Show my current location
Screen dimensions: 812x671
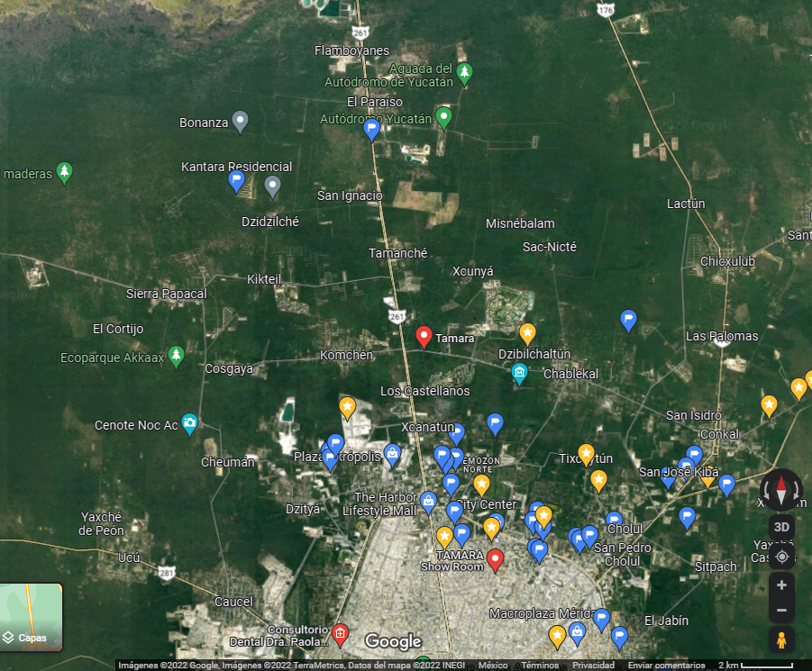click(781, 556)
